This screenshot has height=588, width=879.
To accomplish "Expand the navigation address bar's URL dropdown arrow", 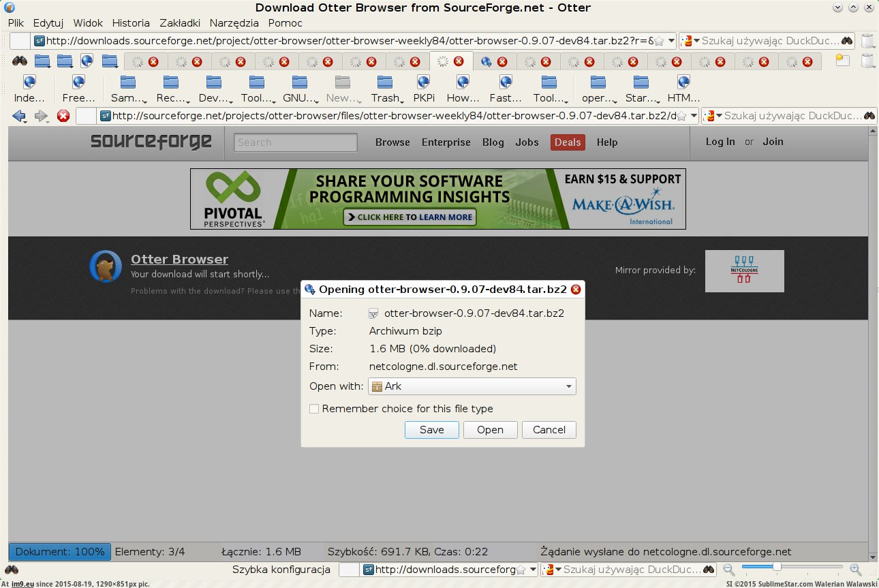I will [x=694, y=116].
